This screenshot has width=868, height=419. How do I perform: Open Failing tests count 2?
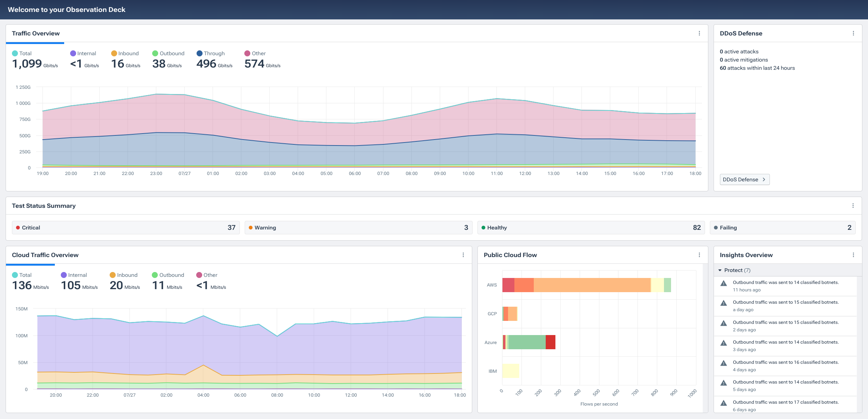pyautogui.click(x=783, y=228)
